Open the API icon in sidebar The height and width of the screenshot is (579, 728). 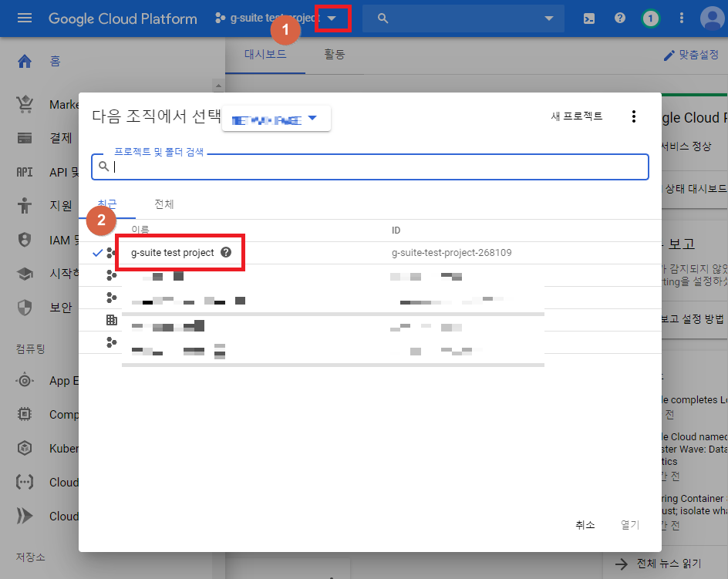(x=25, y=172)
